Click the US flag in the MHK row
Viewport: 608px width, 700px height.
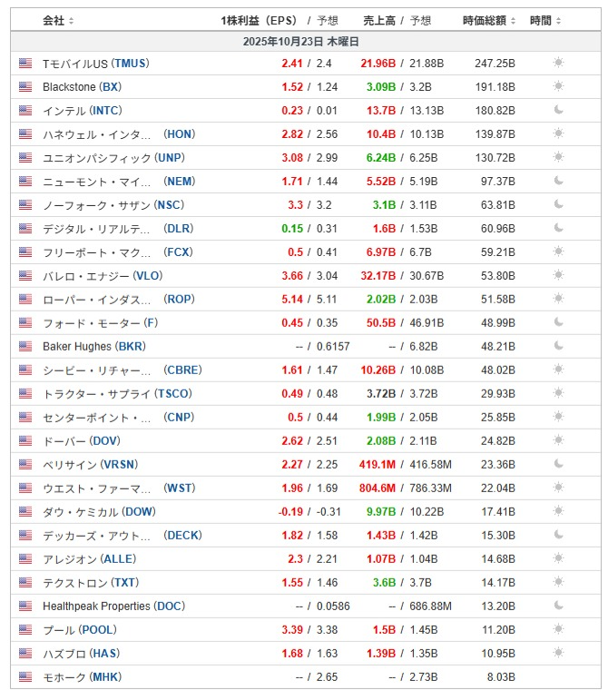(x=25, y=677)
